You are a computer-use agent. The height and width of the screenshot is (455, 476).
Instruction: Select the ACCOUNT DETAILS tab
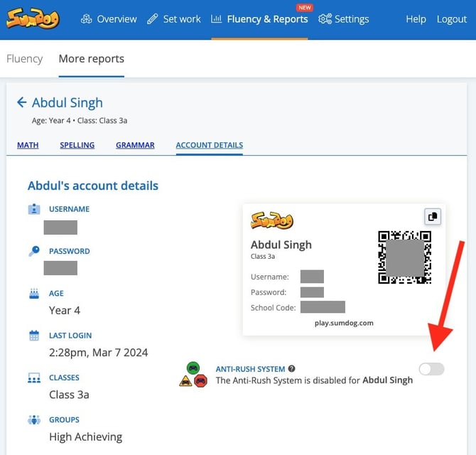(210, 145)
